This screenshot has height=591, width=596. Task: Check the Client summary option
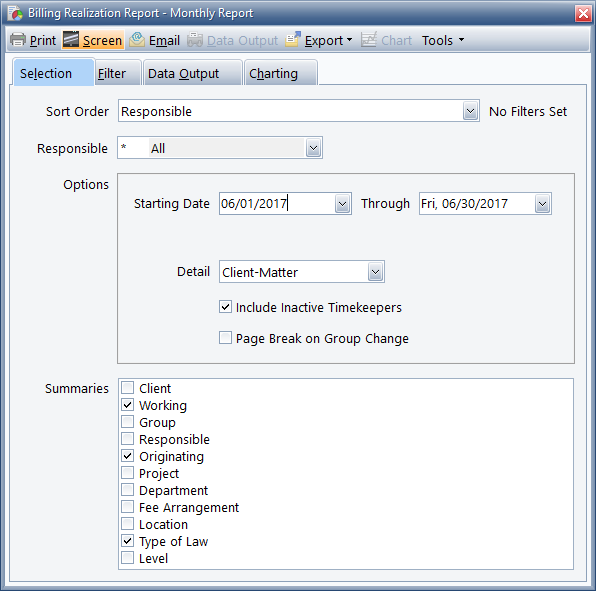[128, 388]
